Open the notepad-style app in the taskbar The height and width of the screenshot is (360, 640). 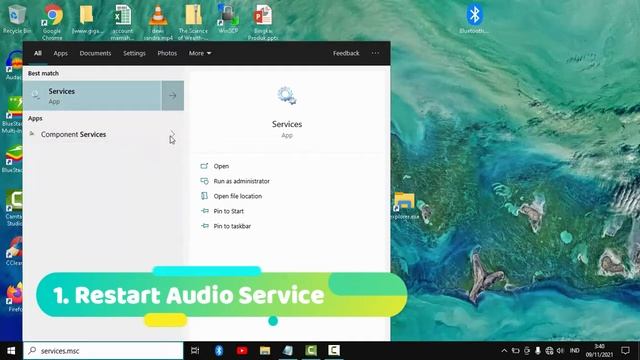coord(288,351)
